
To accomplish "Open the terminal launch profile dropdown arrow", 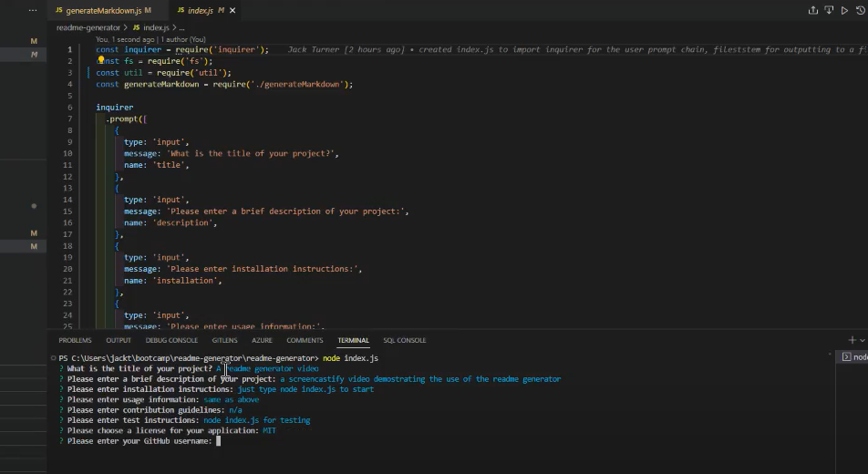I will (863, 340).
